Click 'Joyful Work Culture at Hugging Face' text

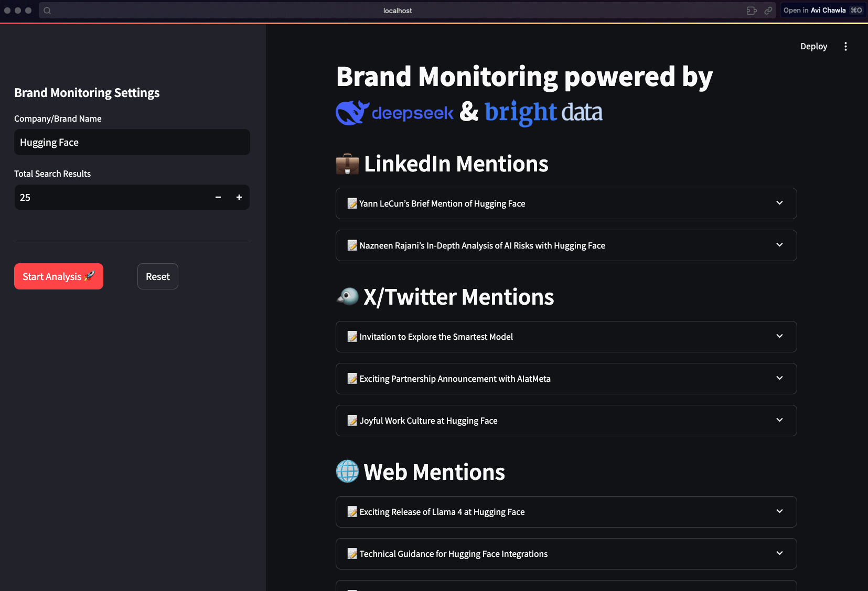(x=428, y=421)
